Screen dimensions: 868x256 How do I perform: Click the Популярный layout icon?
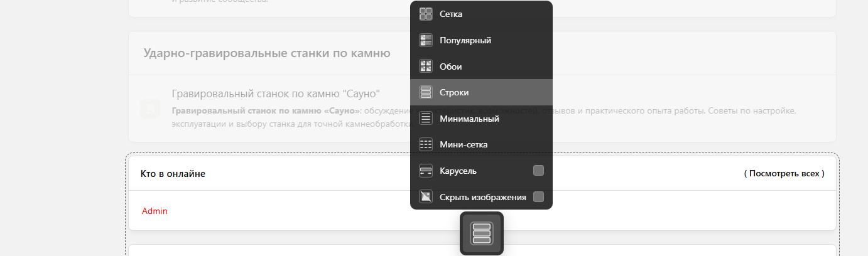(426, 40)
